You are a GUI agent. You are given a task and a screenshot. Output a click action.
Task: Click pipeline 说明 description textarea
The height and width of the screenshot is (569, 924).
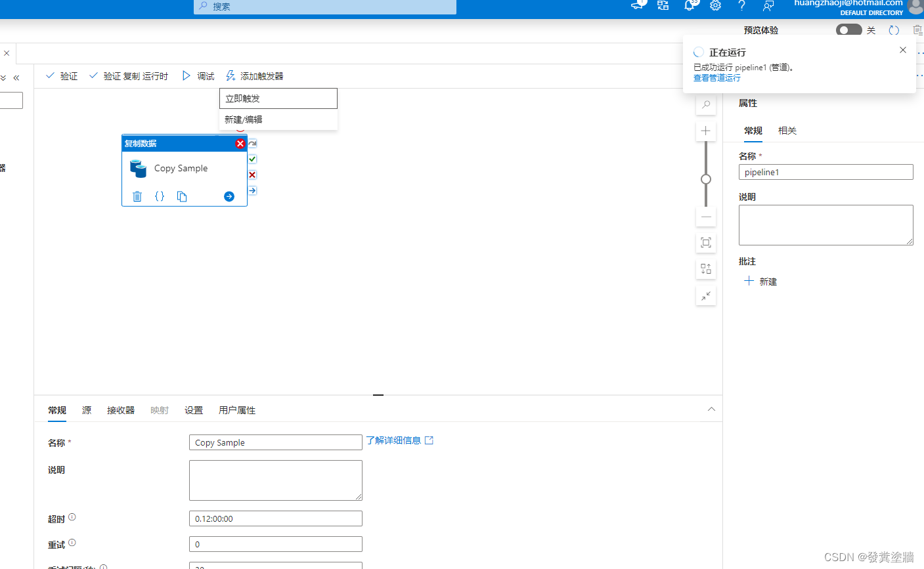826,225
